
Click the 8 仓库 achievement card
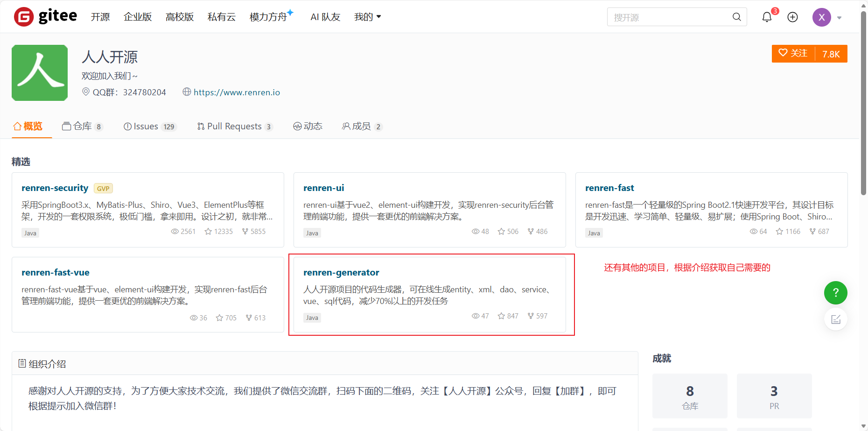[690, 396]
